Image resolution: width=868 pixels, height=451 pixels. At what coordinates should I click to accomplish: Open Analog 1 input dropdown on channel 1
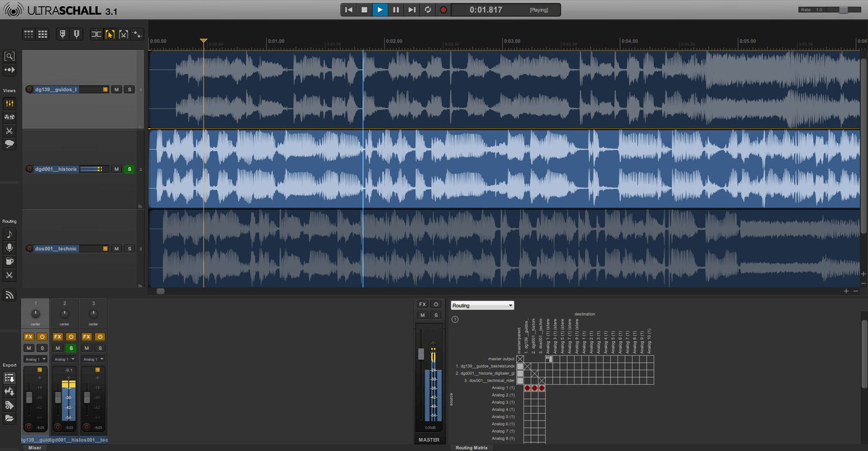(x=35, y=359)
